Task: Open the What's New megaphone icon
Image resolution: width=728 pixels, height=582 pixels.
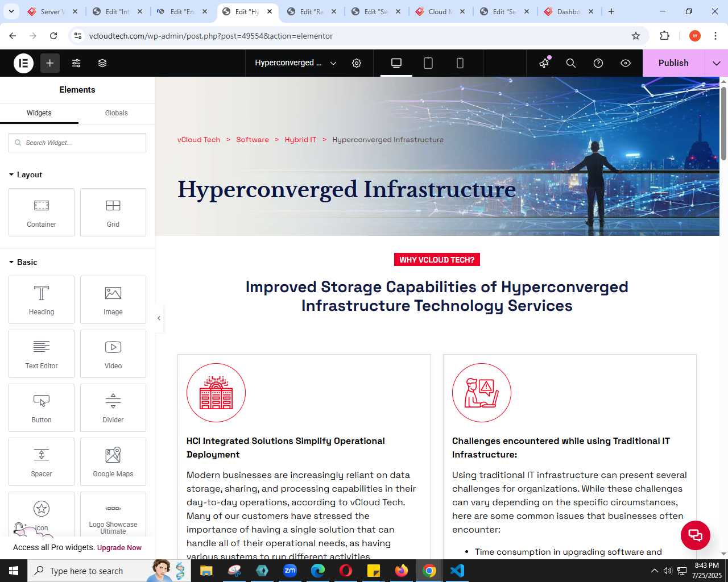Action: pyautogui.click(x=544, y=63)
